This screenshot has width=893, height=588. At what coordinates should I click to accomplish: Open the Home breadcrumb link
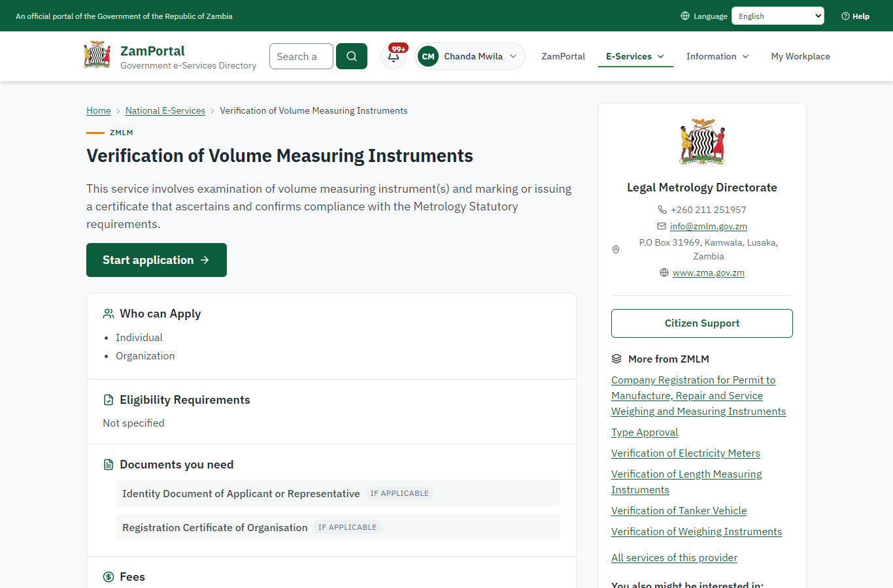[x=99, y=110]
